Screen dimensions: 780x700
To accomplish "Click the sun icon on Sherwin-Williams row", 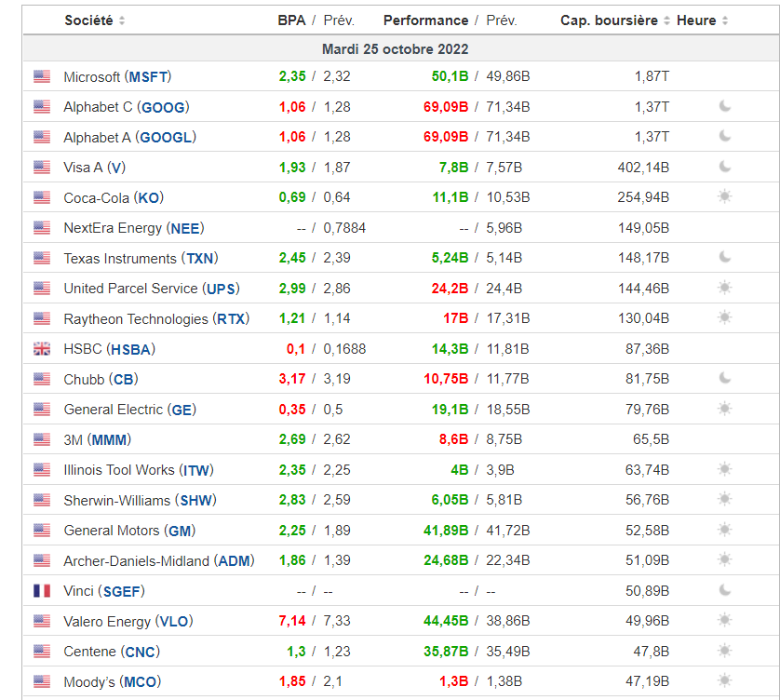I will (725, 499).
